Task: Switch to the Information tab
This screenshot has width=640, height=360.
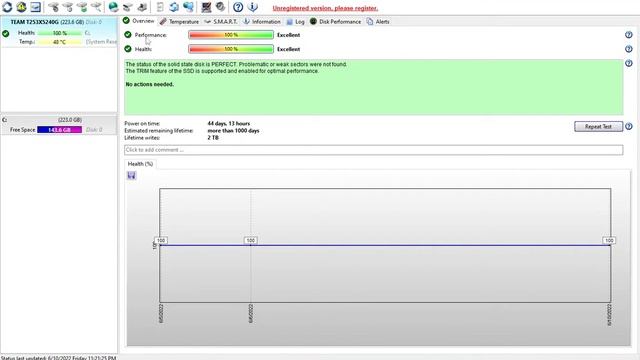Action: tap(262, 22)
